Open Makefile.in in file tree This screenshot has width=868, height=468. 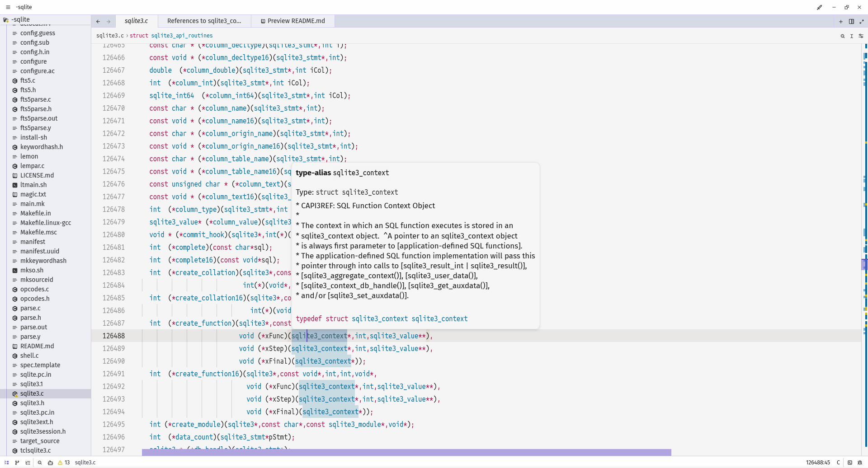[x=35, y=213]
